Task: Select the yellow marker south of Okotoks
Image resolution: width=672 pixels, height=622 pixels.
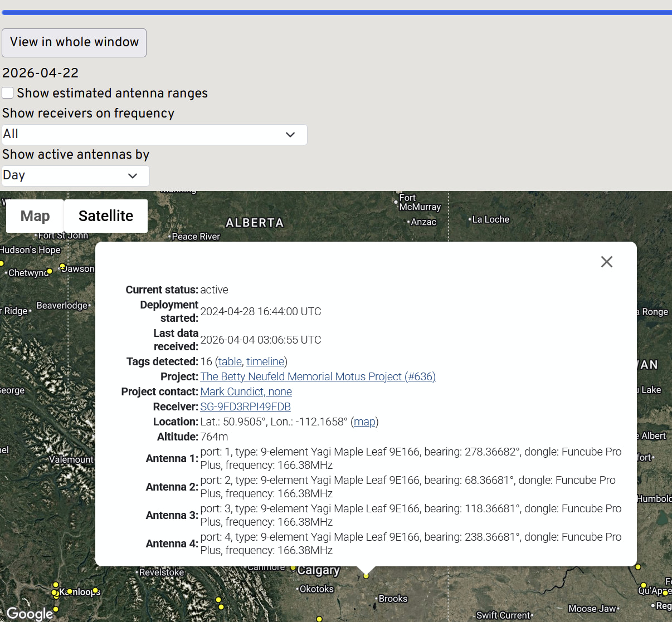Action: click(319, 619)
